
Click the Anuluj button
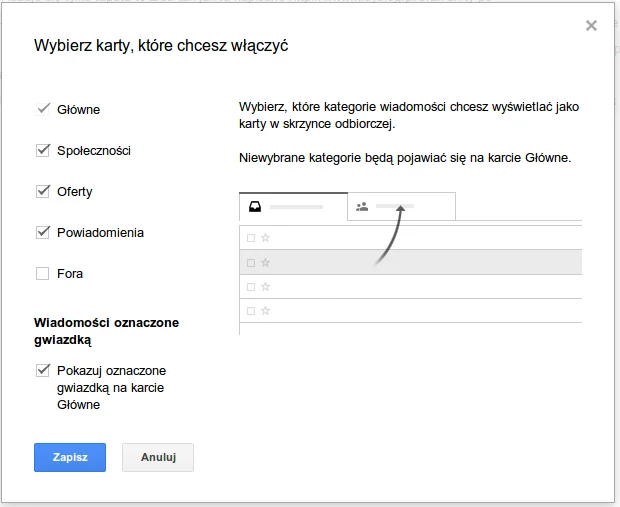point(158,457)
